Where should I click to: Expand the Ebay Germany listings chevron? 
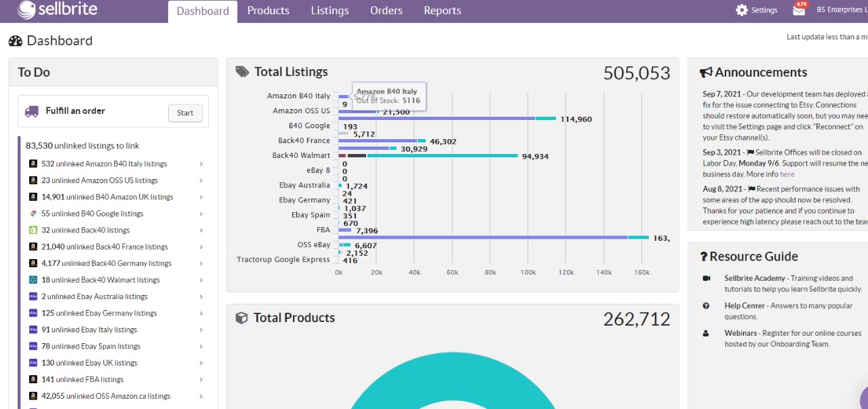coord(201,313)
